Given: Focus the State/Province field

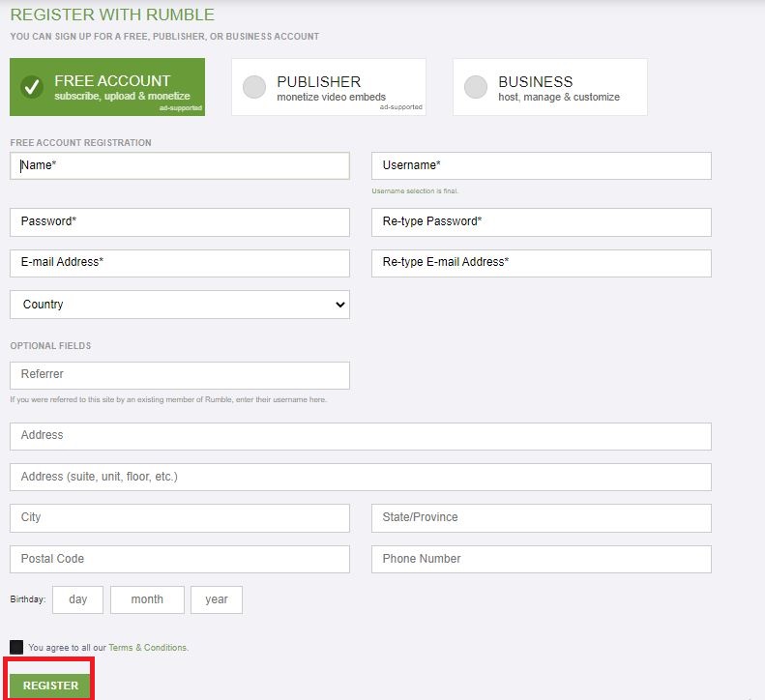Looking at the screenshot, I should 541,518.
